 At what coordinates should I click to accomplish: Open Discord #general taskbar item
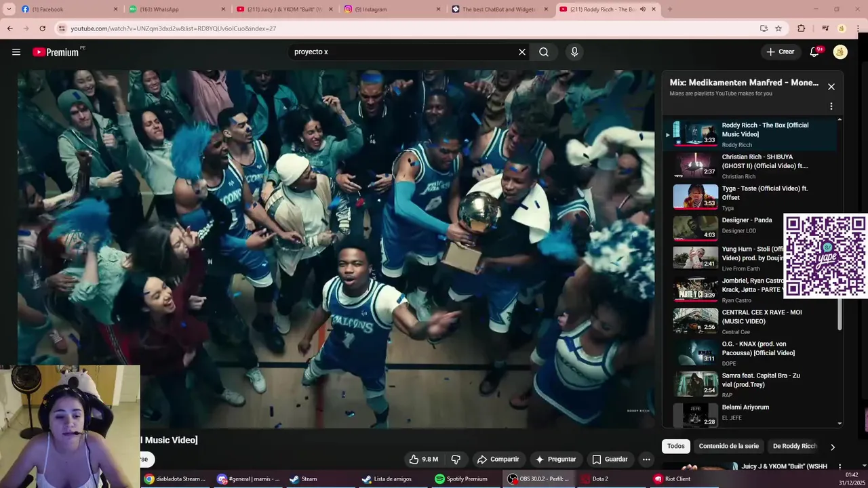point(248,479)
